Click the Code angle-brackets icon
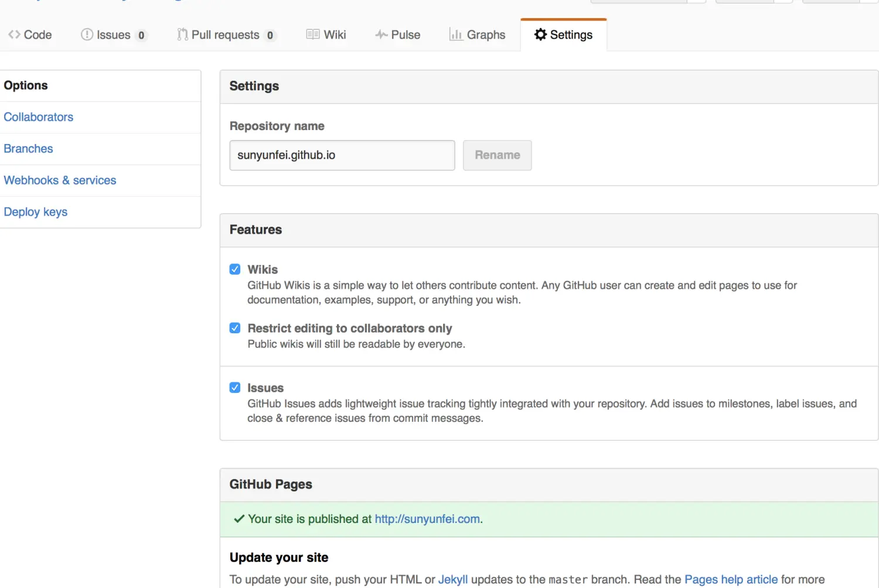This screenshot has height=588, width=879. click(15, 35)
